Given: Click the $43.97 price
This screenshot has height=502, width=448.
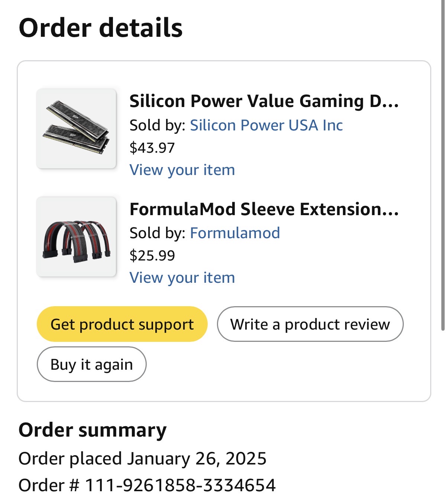Looking at the screenshot, I should pos(152,148).
